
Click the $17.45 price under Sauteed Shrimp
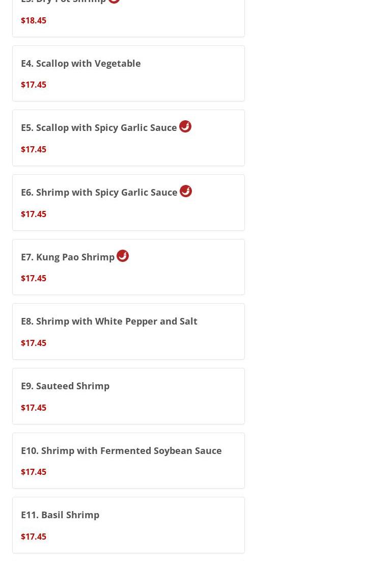pyautogui.click(x=34, y=408)
